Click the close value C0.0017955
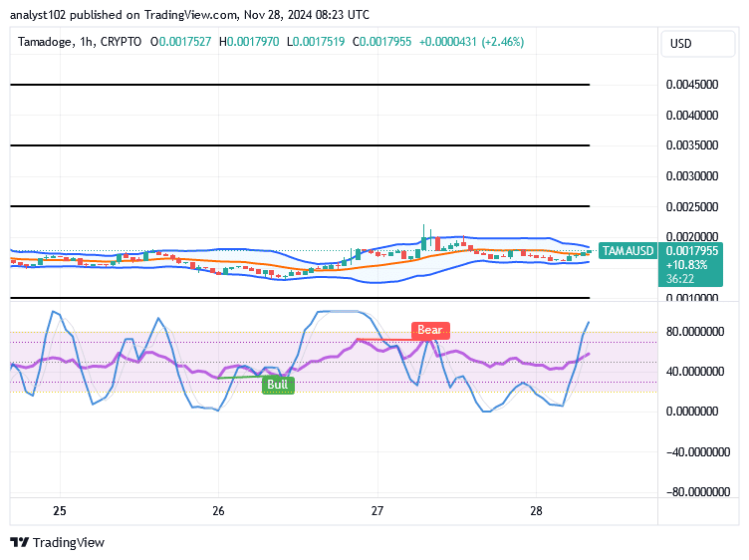 [x=382, y=42]
